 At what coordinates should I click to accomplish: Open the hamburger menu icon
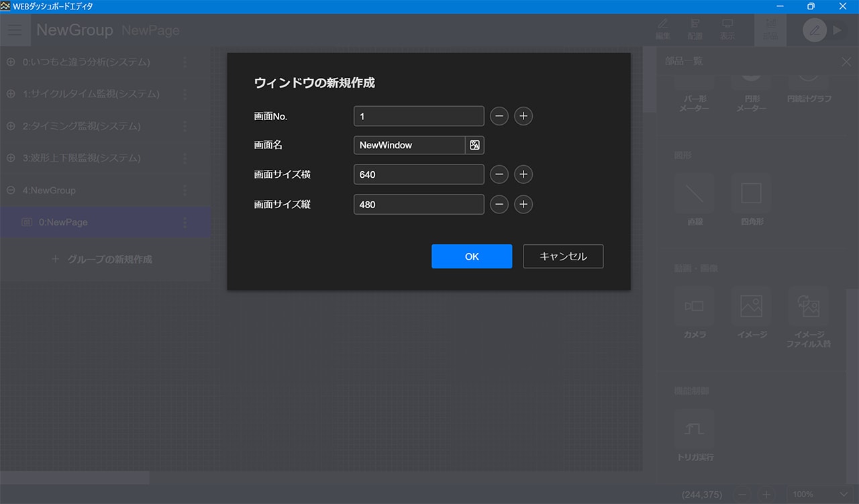15,30
